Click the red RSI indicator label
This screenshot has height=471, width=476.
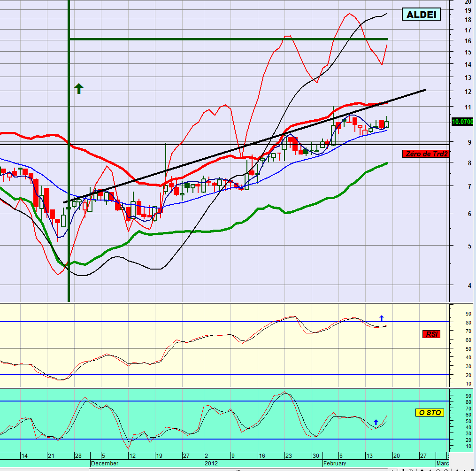[x=431, y=334]
